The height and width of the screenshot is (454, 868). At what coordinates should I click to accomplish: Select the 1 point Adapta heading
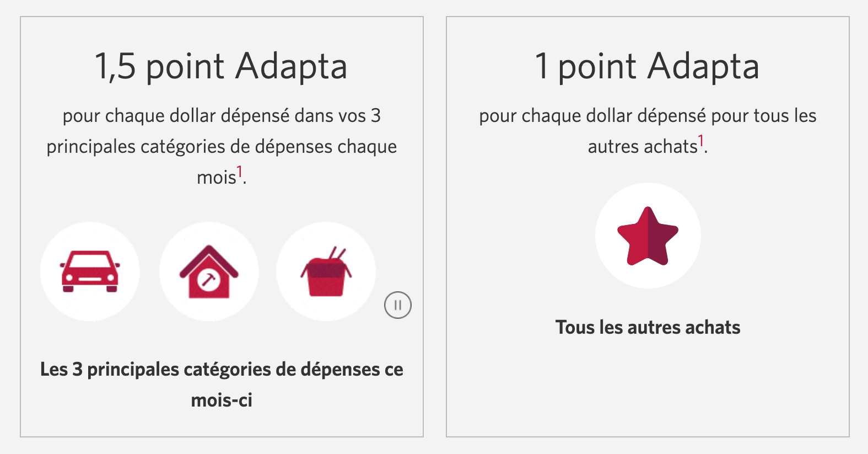(648, 66)
